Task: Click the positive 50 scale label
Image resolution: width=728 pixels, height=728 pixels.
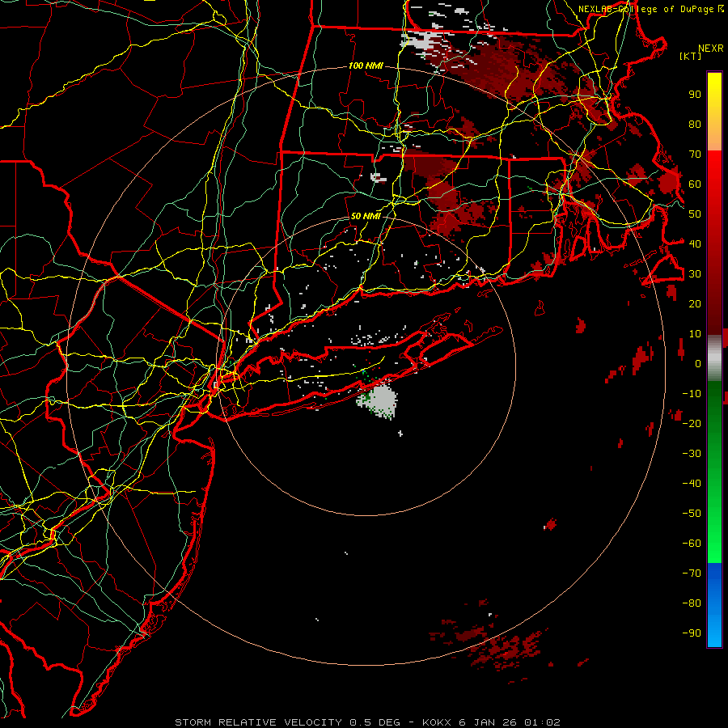Action: tap(695, 214)
